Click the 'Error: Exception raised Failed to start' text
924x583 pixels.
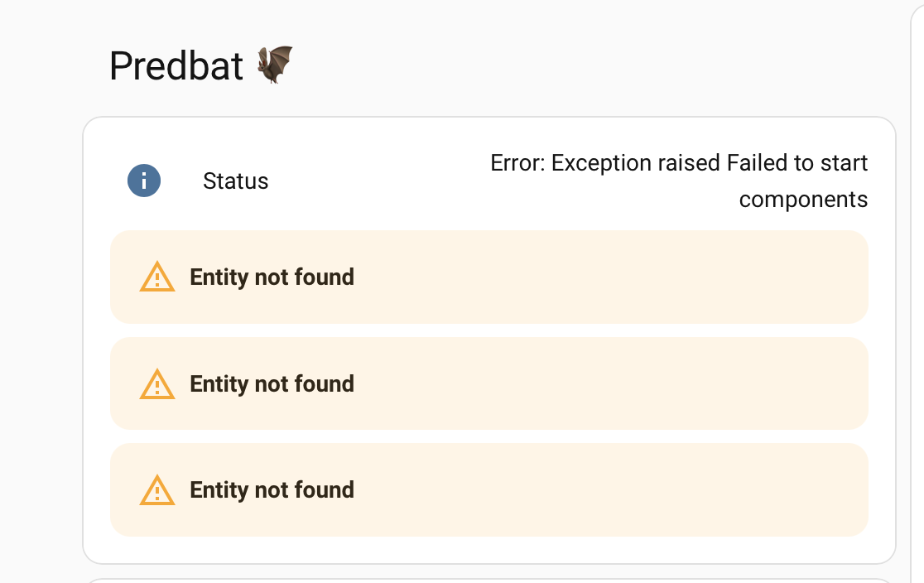[x=679, y=162]
